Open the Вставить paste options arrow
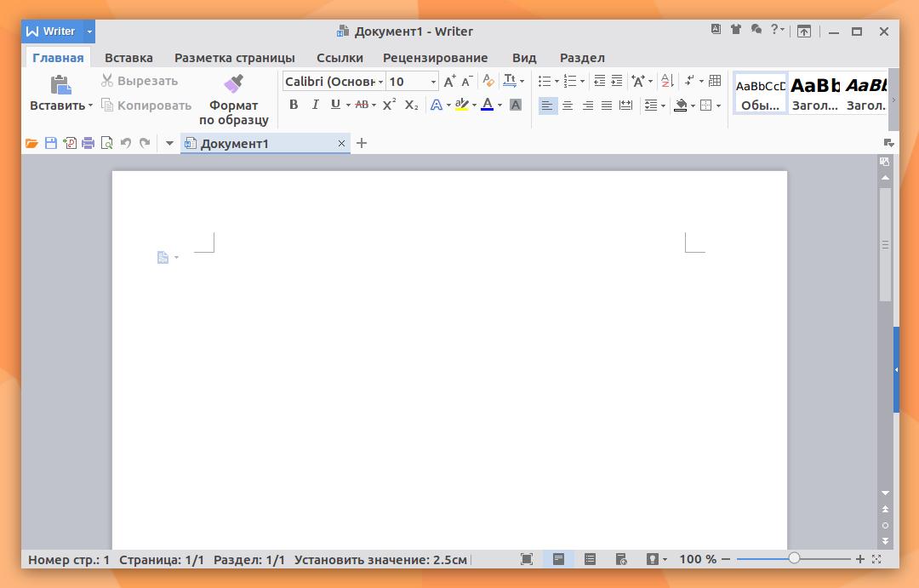Image resolution: width=919 pixels, height=588 pixels. 90,106
